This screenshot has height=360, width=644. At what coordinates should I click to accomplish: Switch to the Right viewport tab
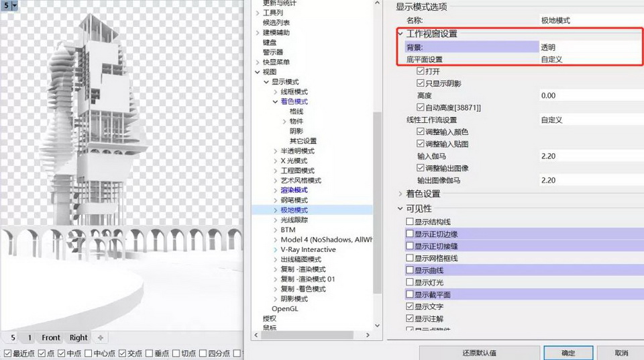click(x=78, y=337)
